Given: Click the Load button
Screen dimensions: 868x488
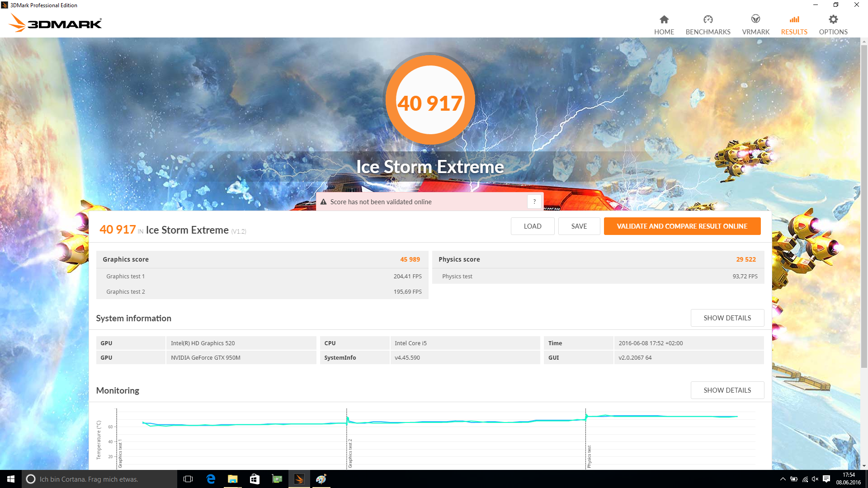Looking at the screenshot, I should coord(532,226).
